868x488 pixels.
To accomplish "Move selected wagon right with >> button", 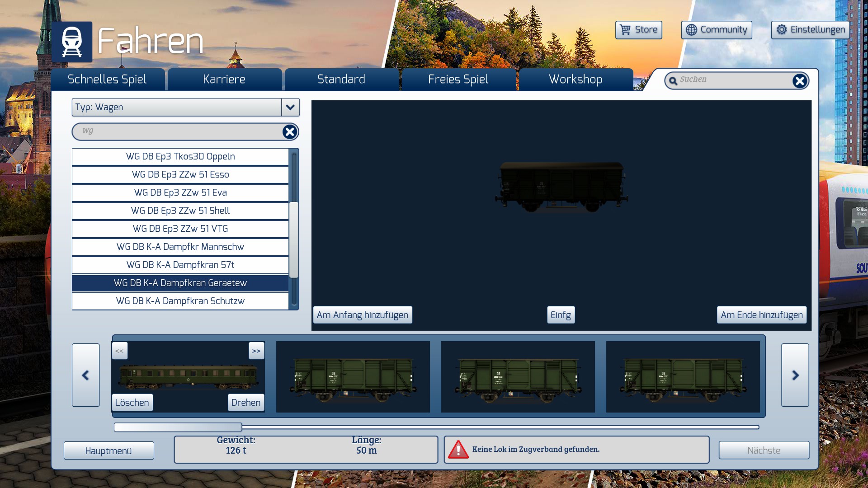I will click(x=256, y=351).
